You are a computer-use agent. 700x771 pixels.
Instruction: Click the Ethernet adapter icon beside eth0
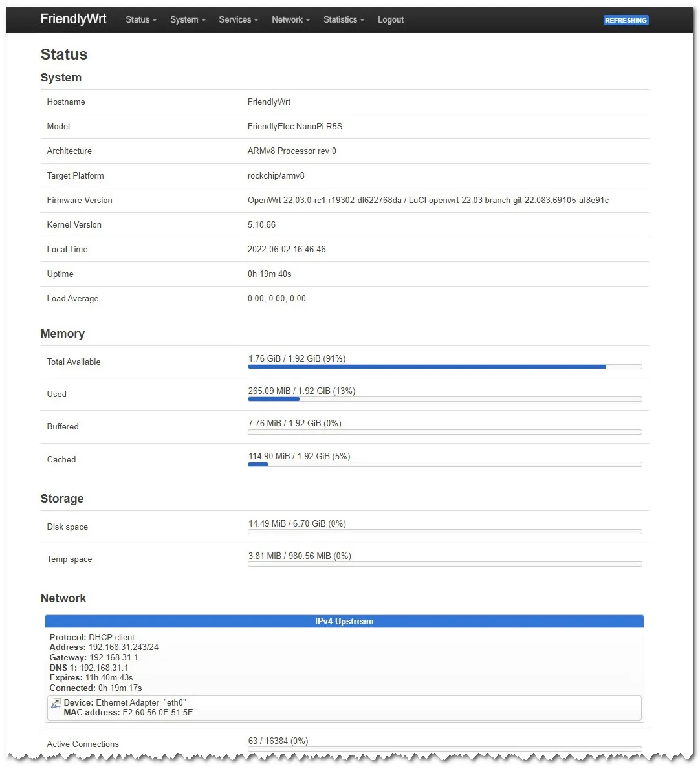pos(56,703)
